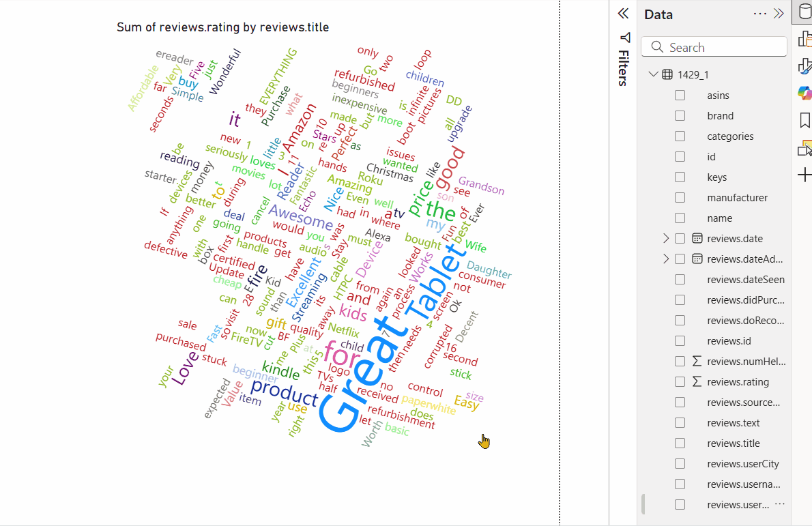Collapse the 1429_1 table

pyautogui.click(x=653, y=74)
